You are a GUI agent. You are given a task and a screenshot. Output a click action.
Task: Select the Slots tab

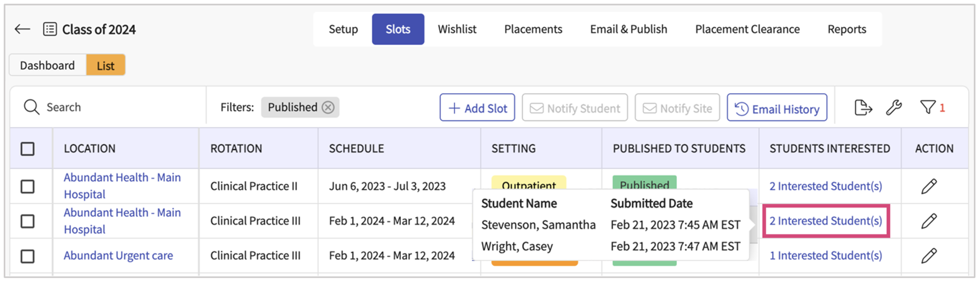(x=398, y=29)
